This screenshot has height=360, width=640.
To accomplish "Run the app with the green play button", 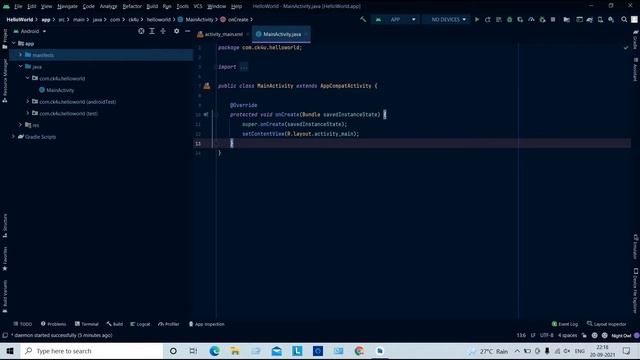I will [477, 19].
